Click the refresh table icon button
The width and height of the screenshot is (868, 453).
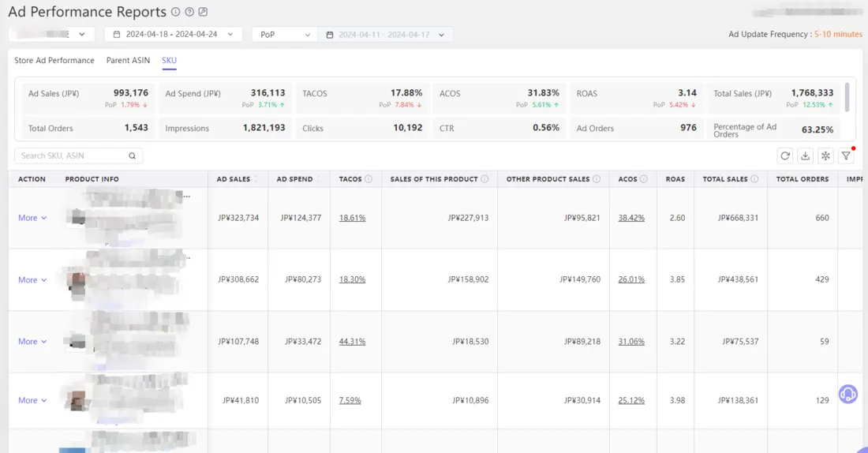(x=785, y=156)
